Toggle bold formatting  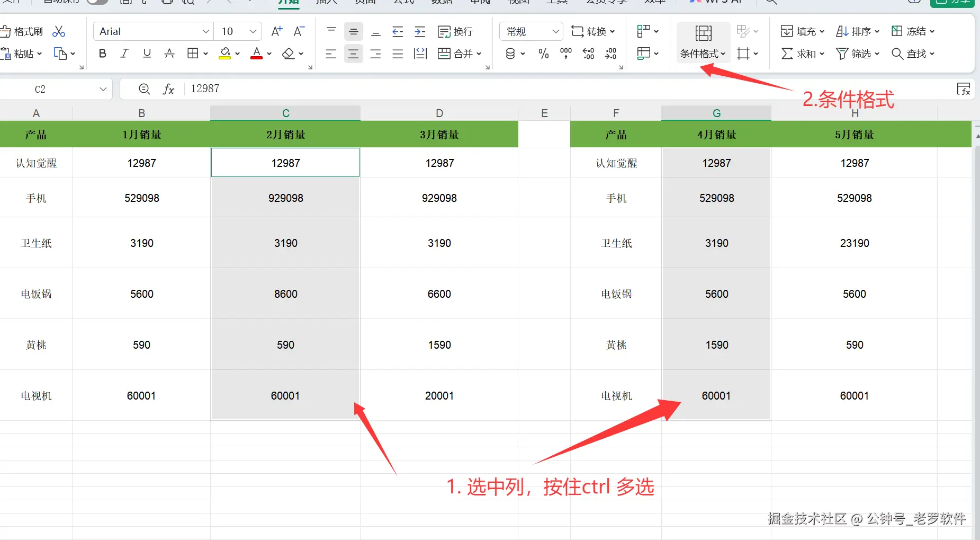tap(103, 54)
